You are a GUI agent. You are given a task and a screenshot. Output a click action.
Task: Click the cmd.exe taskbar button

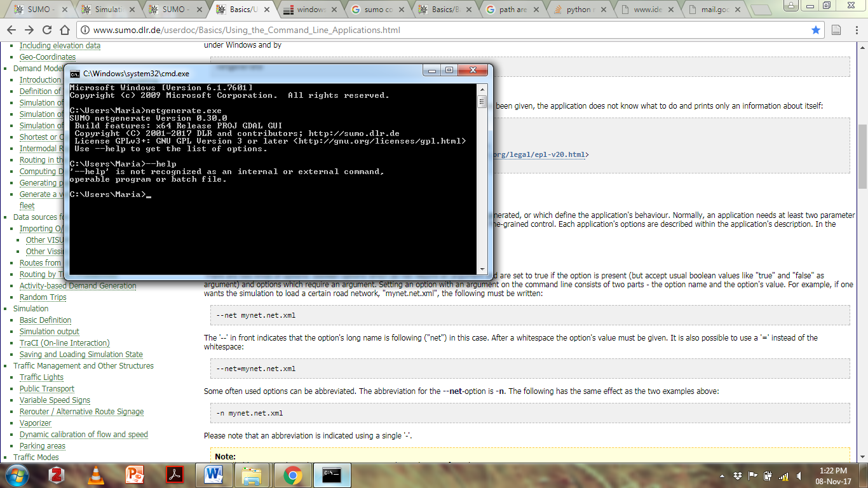tap(332, 475)
